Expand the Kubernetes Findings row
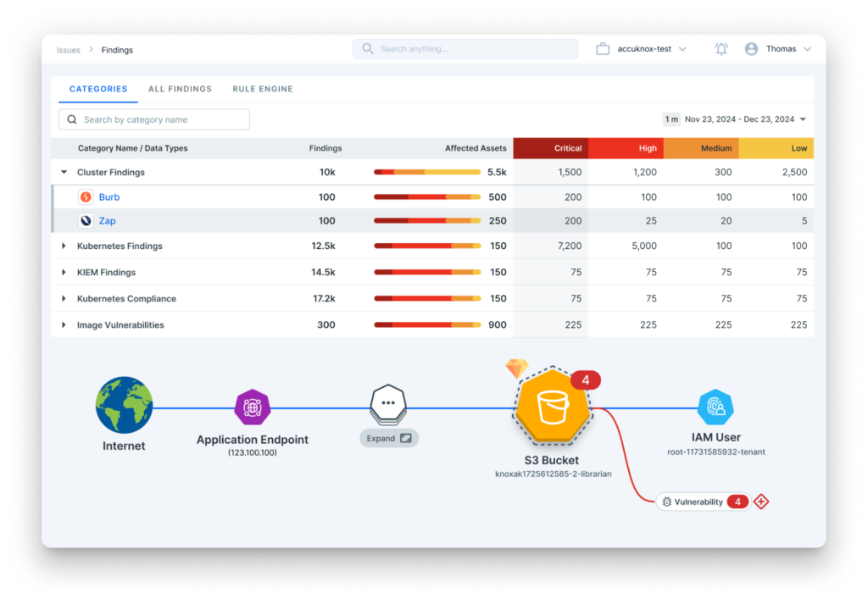This screenshot has height=598, width=868. (64, 246)
